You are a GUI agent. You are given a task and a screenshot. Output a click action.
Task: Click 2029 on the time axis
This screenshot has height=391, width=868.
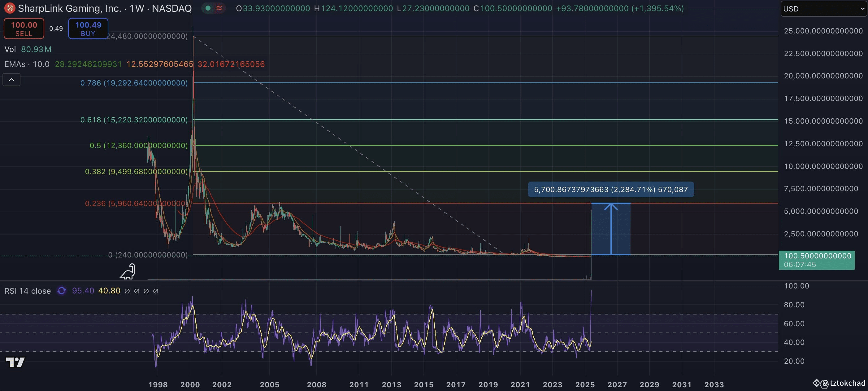pyautogui.click(x=649, y=384)
